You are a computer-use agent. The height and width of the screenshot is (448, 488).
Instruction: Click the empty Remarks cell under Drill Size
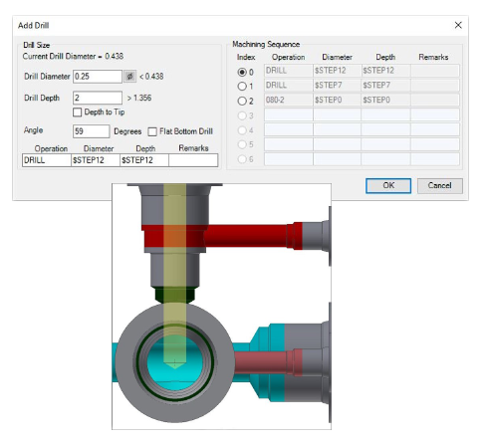point(193,160)
